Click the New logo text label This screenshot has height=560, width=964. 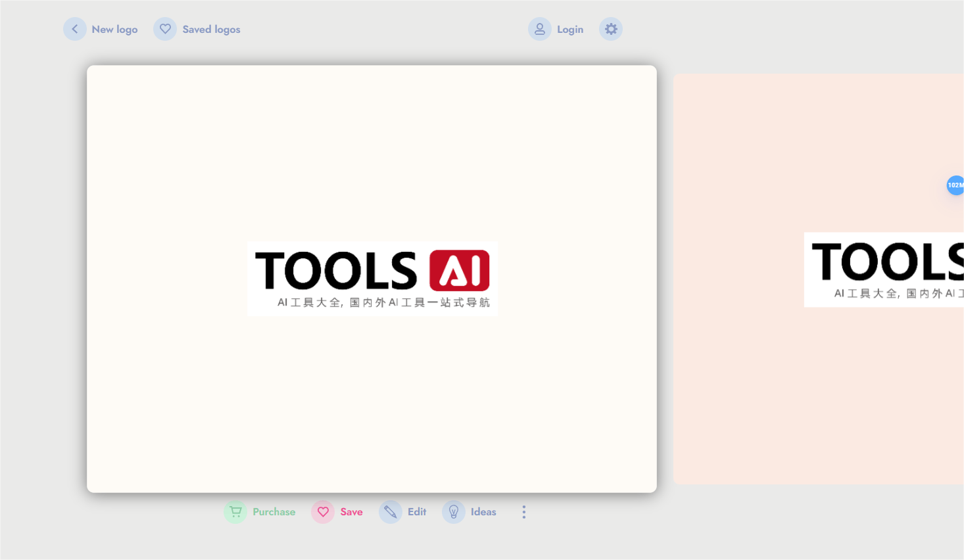114,30
